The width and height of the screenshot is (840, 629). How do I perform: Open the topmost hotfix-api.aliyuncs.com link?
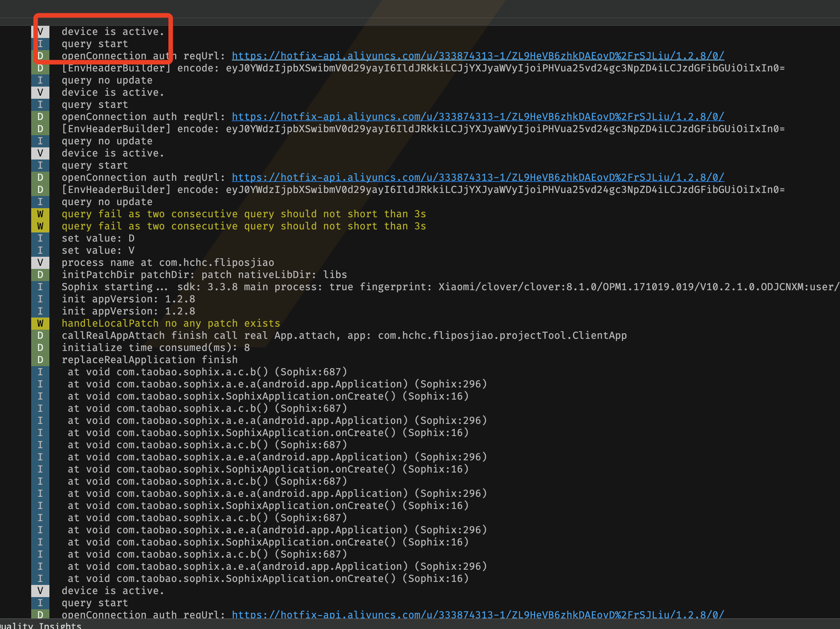click(478, 56)
